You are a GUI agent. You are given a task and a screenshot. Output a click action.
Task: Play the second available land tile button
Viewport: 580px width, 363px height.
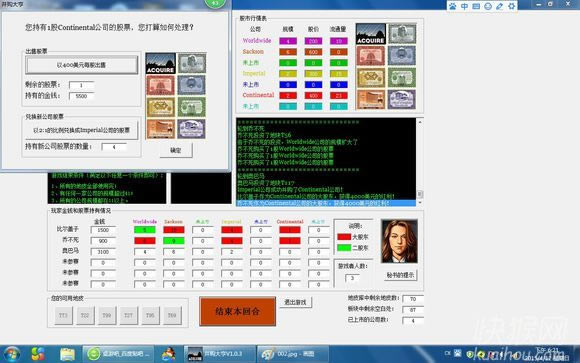pyautogui.click(x=85, y=316)
